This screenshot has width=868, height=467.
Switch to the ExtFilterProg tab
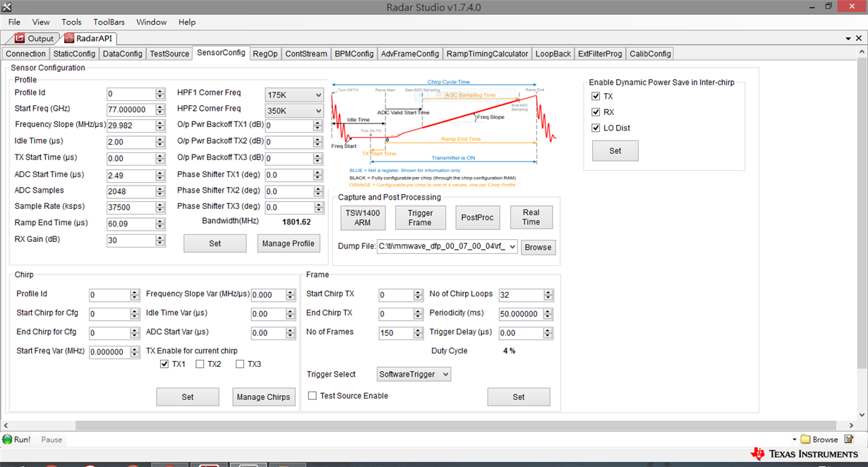[600, 54]
